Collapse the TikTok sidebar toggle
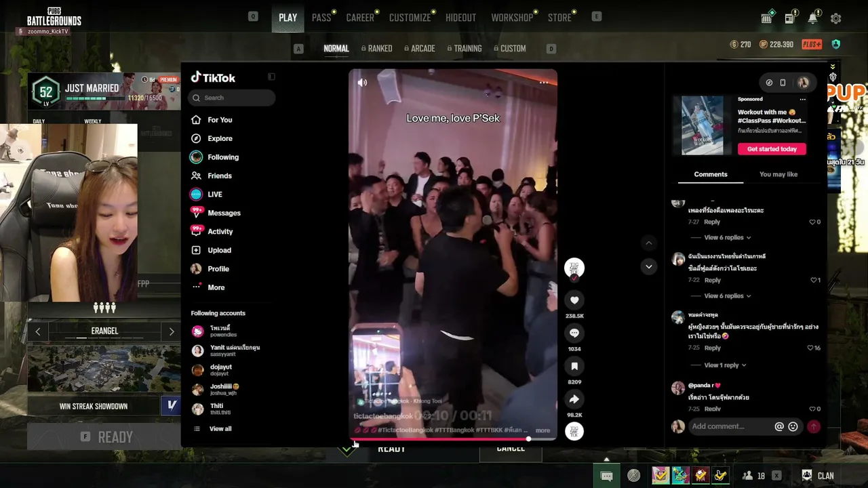Screen dimensions: 868x488 [x=271, y=77]
